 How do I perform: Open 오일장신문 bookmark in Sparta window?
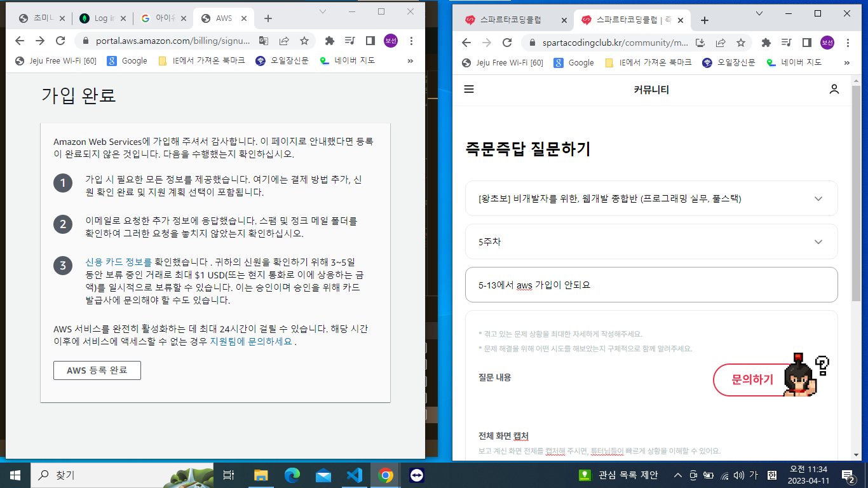click(x=728, y=62)
